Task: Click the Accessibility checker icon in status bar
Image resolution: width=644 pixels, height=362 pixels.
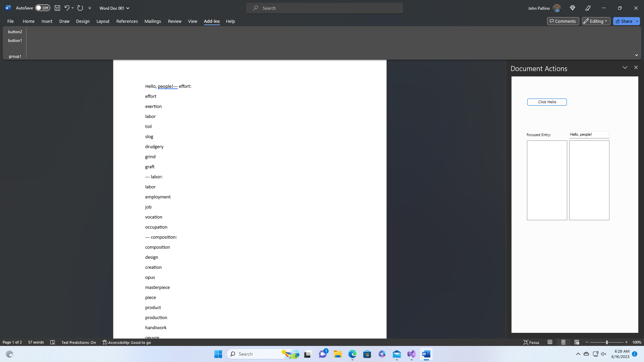Action: click(x=104, y=342)
